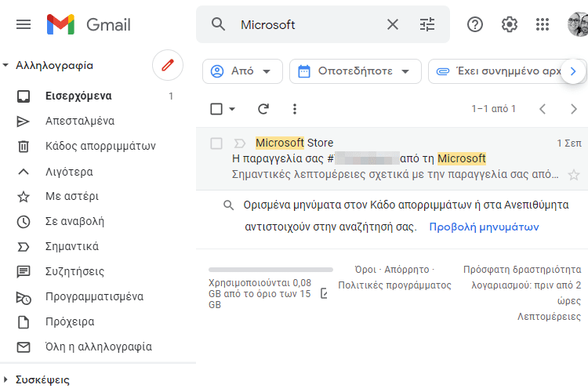This screenshot has height=392, width=588.
Task: Go to newer results arrow
Action: click(543, 109)
